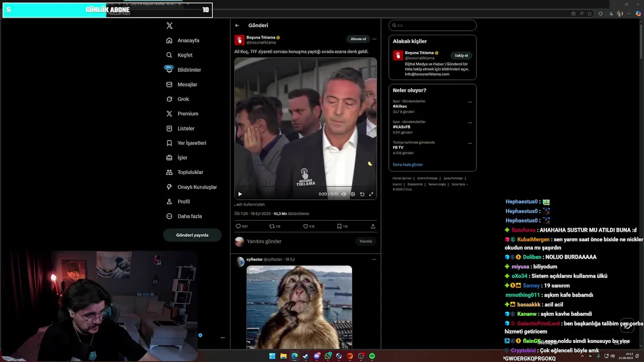This screenshot has width=644, height=362.
Task: Click the 10,3 Mn Görüntüleme view count
Action: coord(291,214)
